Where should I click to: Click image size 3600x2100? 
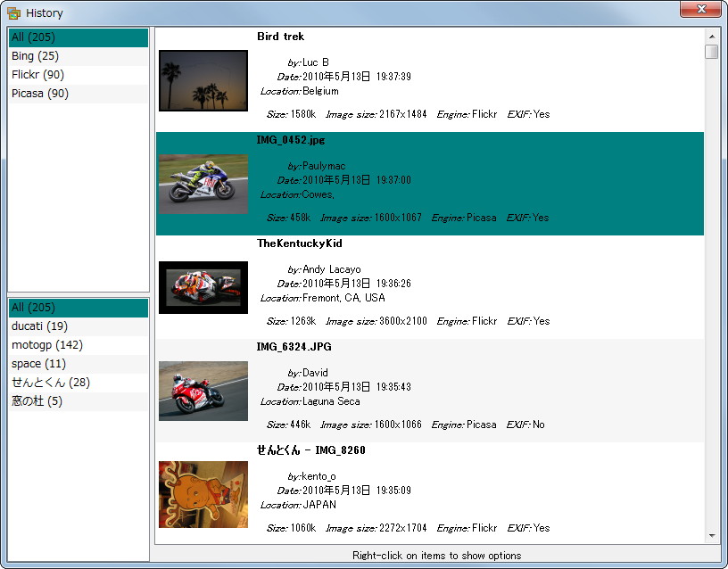tap(403, 322)
